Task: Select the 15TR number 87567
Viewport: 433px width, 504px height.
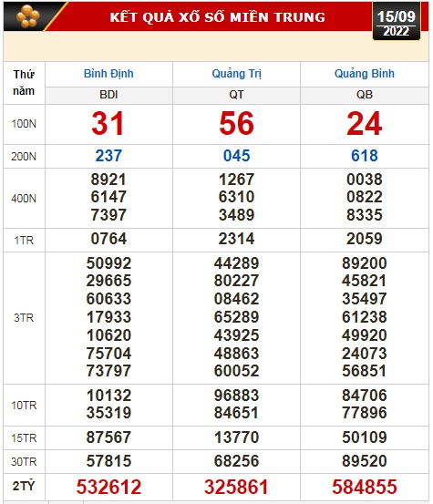Action: point(108,437)
